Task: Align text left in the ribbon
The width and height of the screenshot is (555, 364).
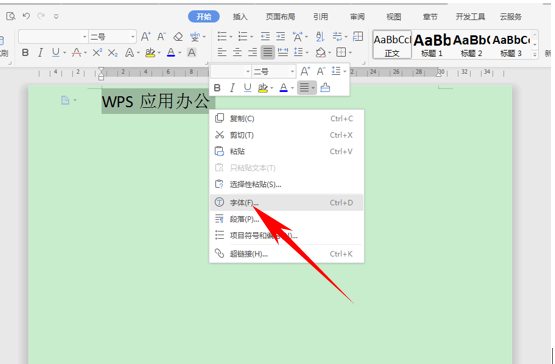Action: pos(222,53)
